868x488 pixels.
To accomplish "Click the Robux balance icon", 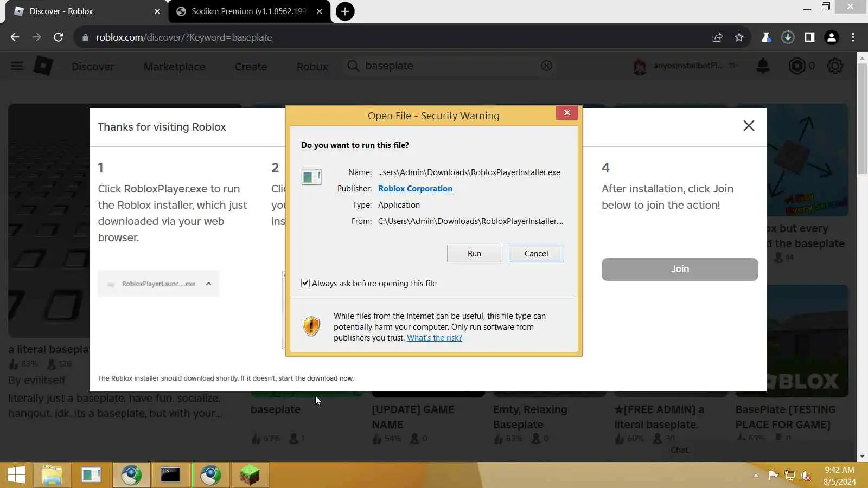I will [796, 66].
